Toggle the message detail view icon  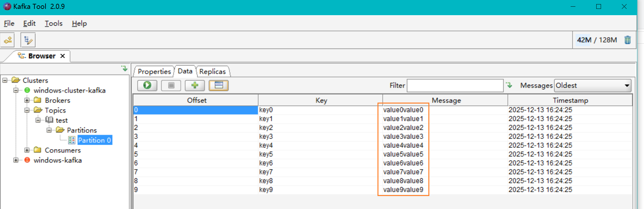pyautogui.click(x=218, y=85)
